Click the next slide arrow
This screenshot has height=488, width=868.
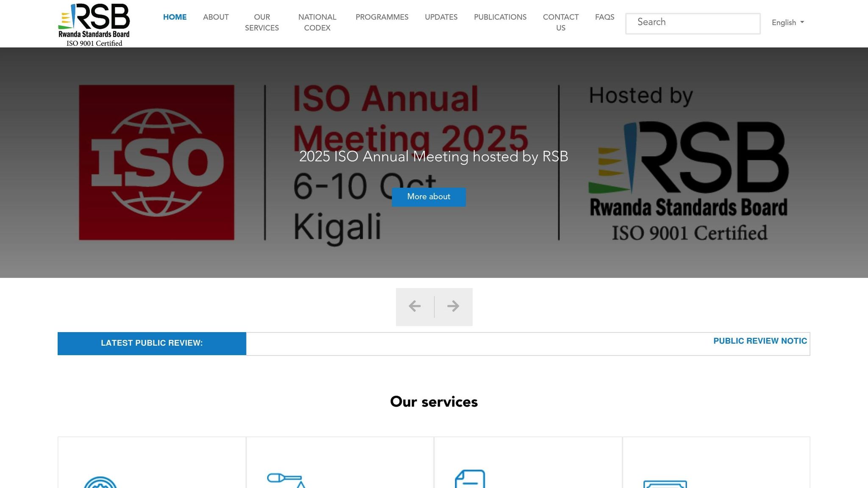453,306
